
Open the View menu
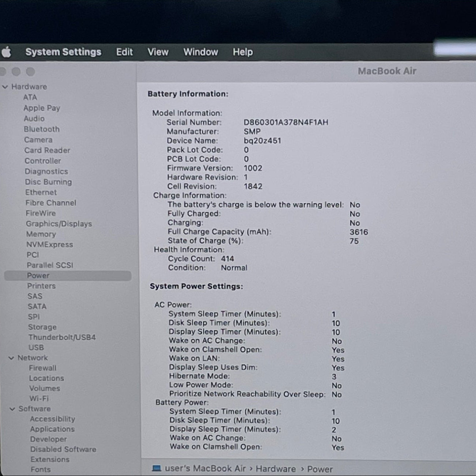[158, 52]
